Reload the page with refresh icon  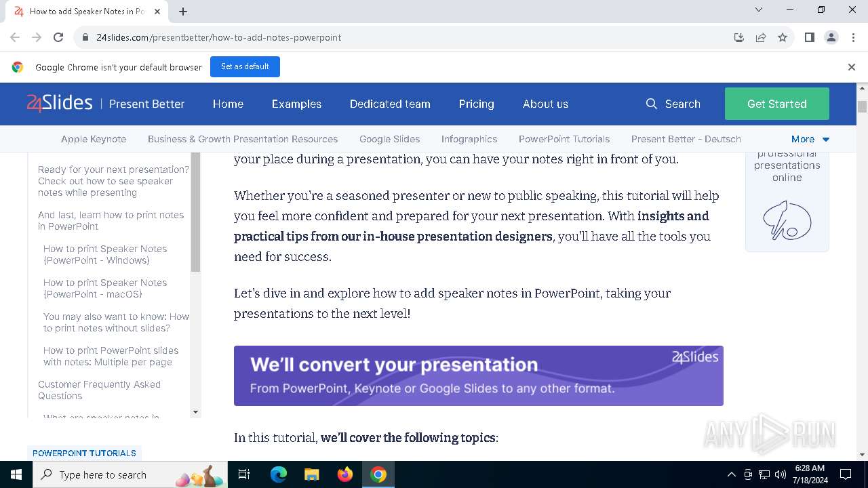point(58,37)
